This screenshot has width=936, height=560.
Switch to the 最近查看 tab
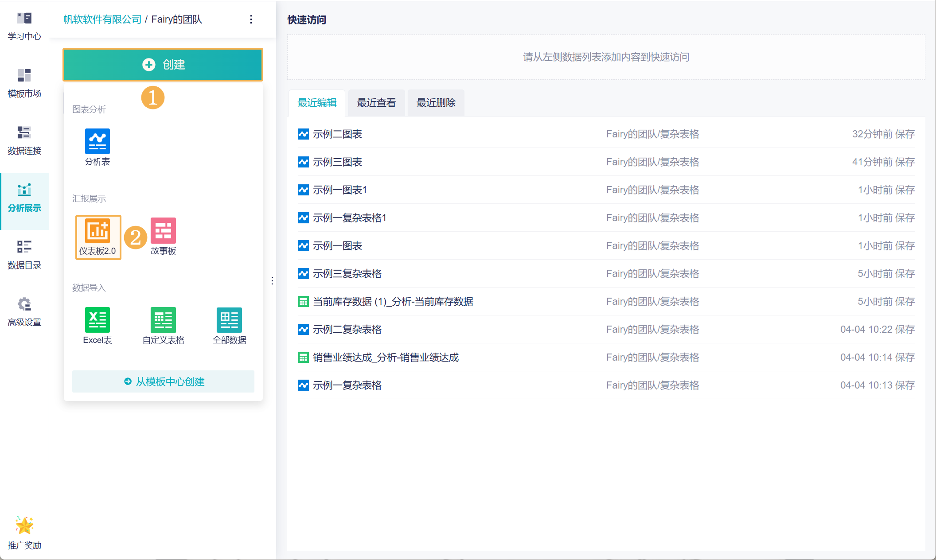pos(376,103)
